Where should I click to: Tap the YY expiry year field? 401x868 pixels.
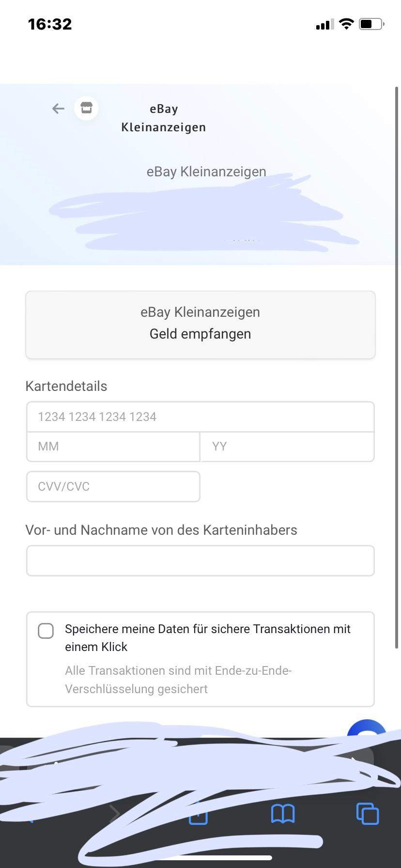(287, 446)
